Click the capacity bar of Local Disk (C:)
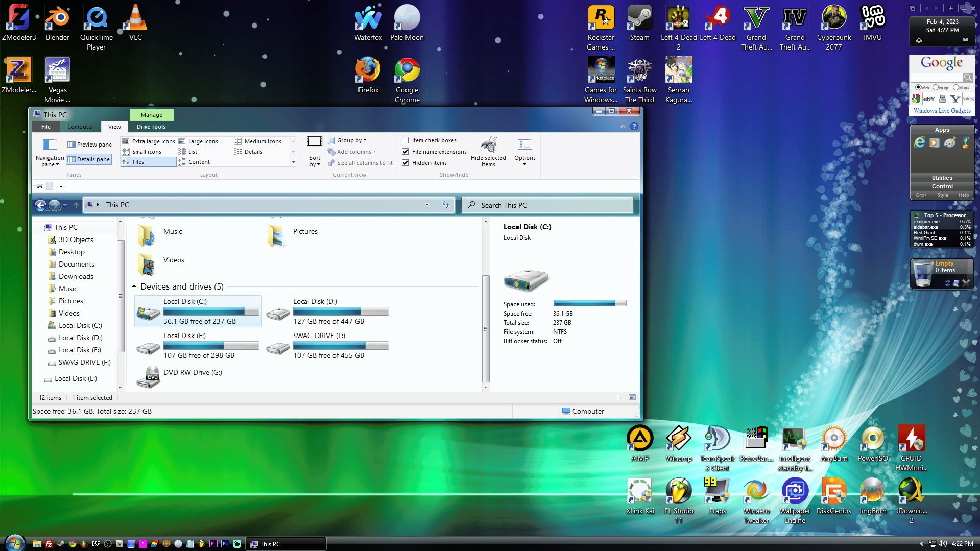 [x=211, y=310]
